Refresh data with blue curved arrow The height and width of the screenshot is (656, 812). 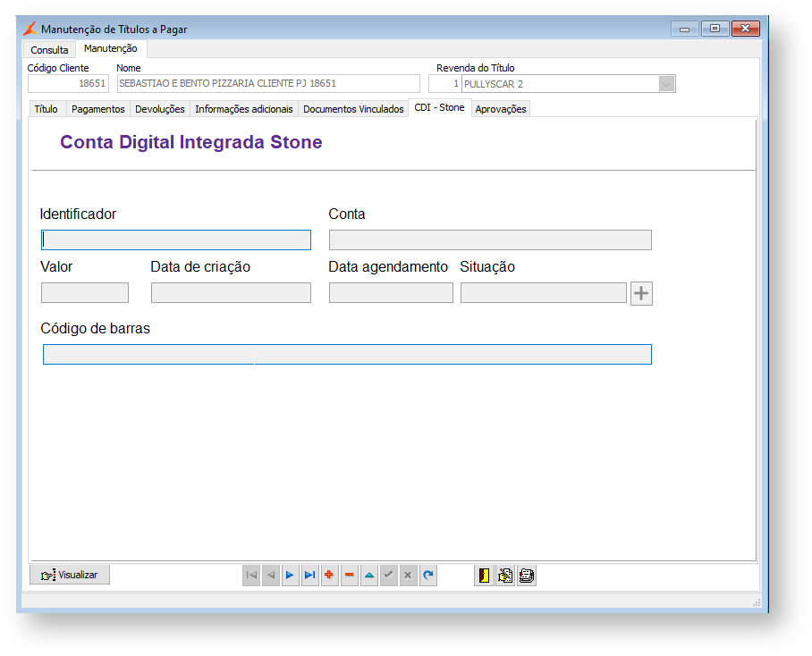click(428, 576)
